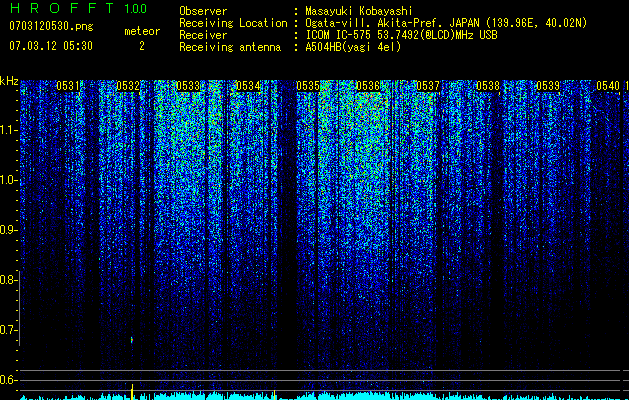Click the HROFFT 1.0.0 title text
629x400 pixels.
point(78,8)
